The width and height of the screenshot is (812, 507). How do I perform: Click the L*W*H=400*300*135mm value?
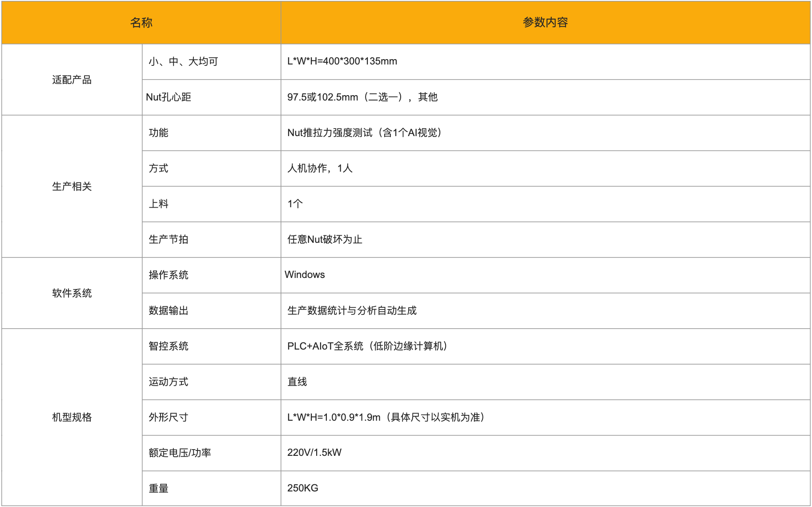[x=342, y=61]
